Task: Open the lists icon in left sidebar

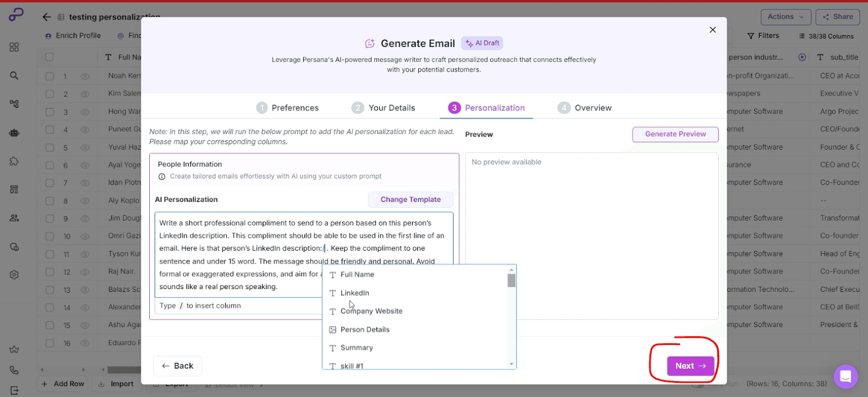Action: pyautogui.click(x=14, y=189)
